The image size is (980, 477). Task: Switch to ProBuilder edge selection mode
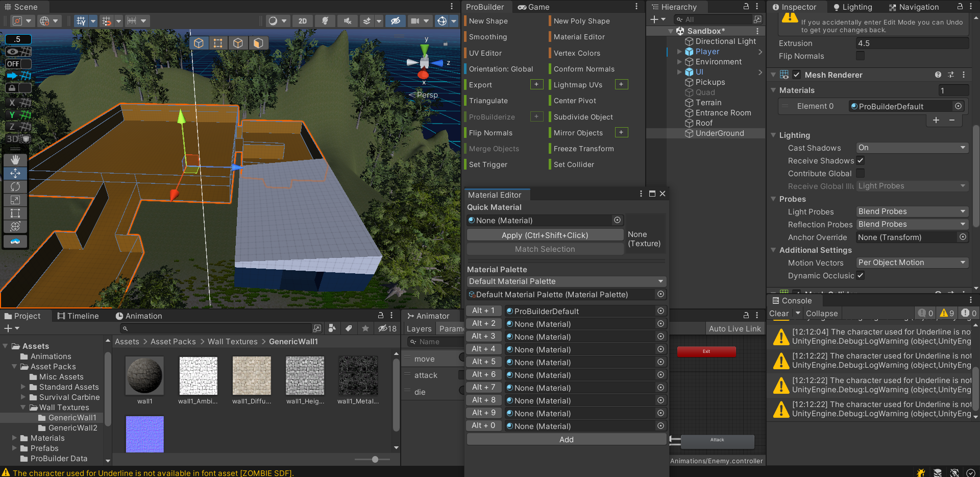pyautogui.click(x=238, y=43)
